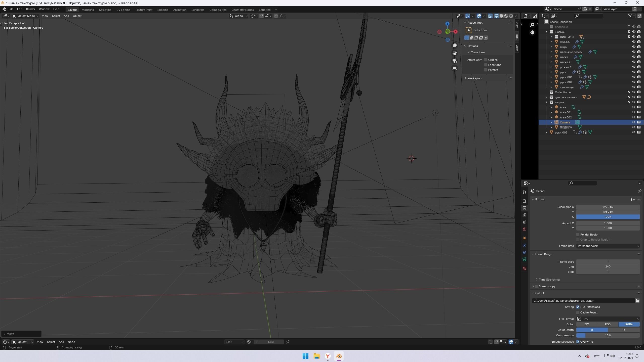The width and height of the screenshot is (644, 362).
Task: Open Global transform orientation dropdown
Action: (x=238, y=16)
